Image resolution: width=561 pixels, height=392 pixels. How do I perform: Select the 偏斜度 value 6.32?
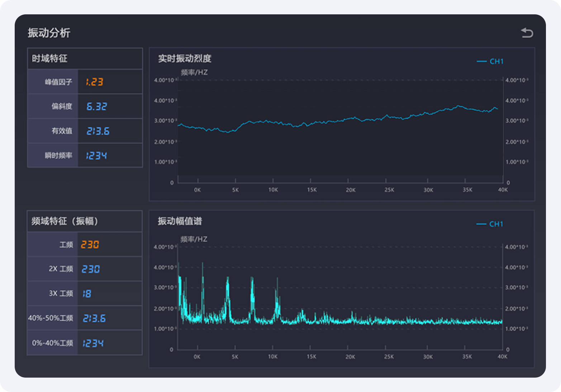click(96, 107)
